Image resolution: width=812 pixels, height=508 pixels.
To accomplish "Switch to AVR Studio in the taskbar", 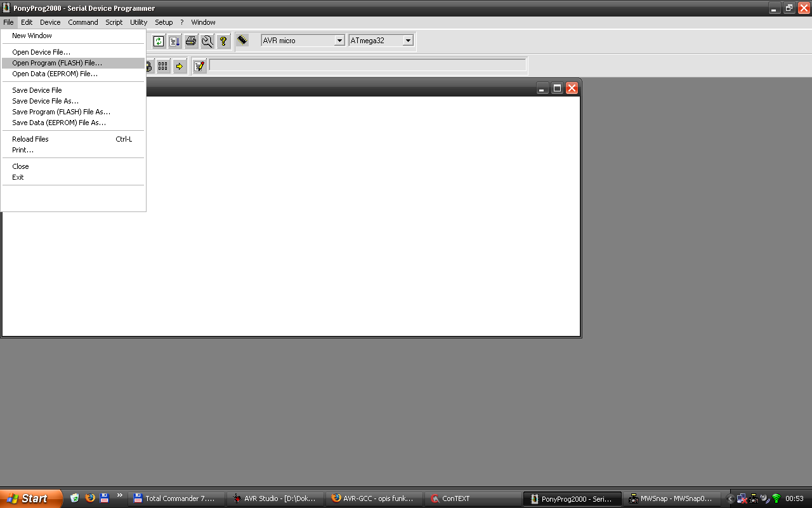I will (x=275, y=498).
